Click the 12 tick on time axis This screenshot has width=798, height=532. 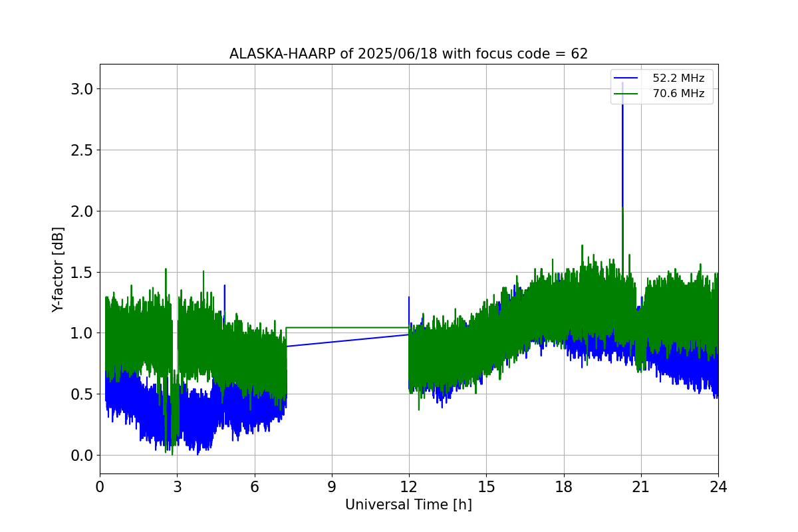[x=409, y=486]
